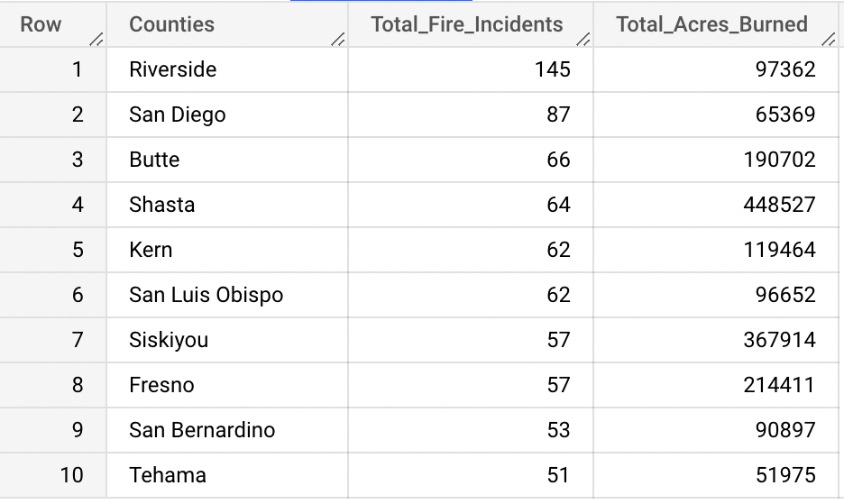
Task: Select the Total_Acres_Burned column header
Action: [x=711, y=24]
